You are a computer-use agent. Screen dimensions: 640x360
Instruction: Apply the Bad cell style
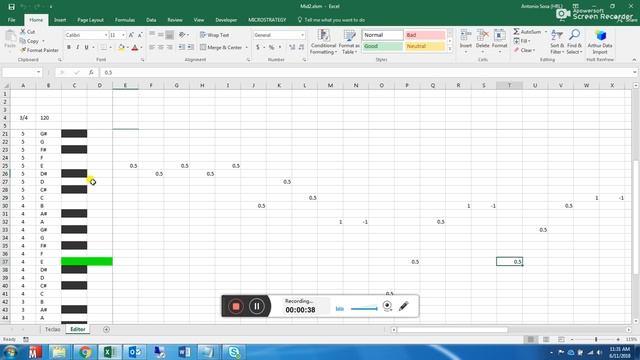[424, 35]
